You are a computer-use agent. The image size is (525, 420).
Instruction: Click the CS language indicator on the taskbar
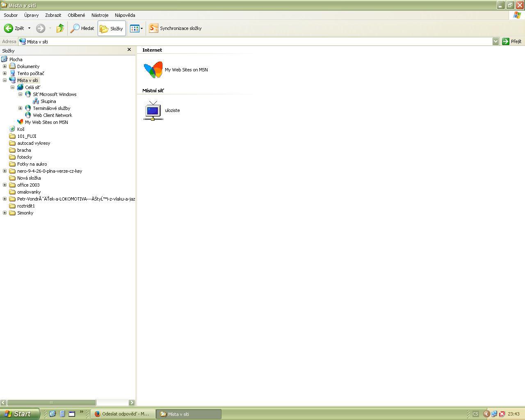click(x=475, y=414)
